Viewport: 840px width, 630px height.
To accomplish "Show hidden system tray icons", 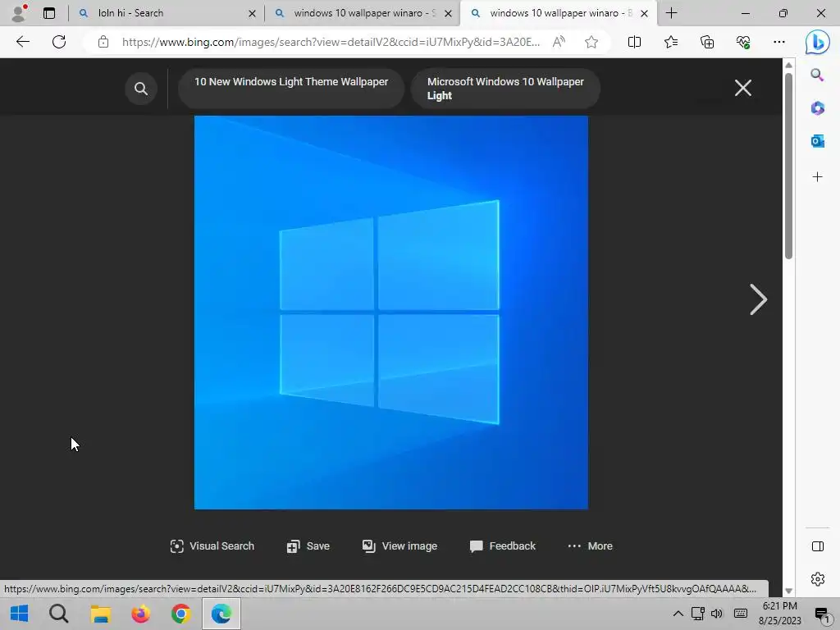I will [x=678, y=614].
